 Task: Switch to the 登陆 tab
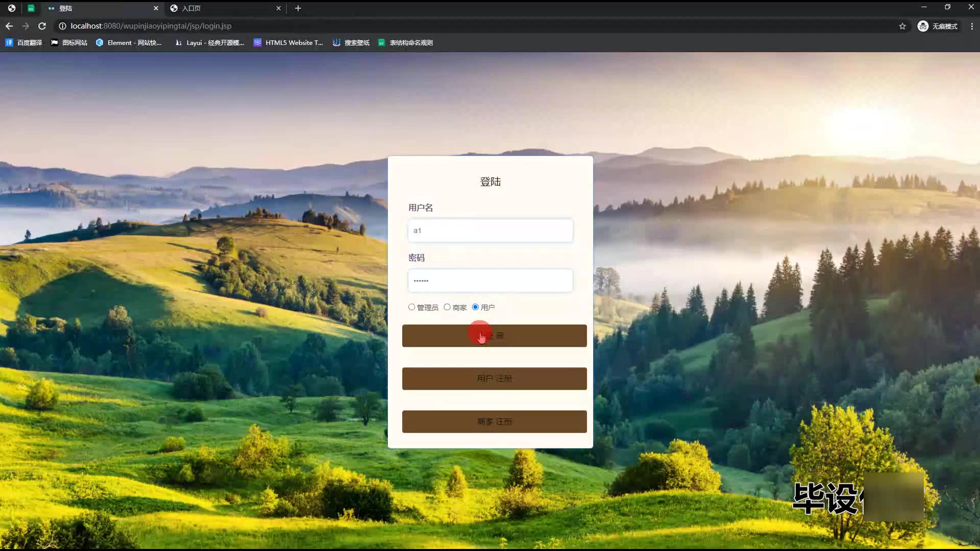103,8
